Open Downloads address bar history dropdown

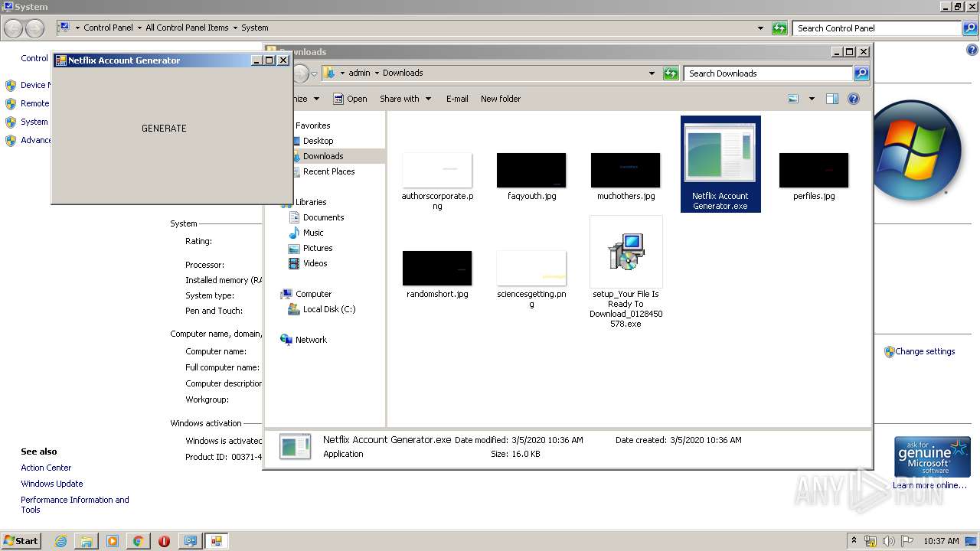pyautogui.click(x=652, y=73)
